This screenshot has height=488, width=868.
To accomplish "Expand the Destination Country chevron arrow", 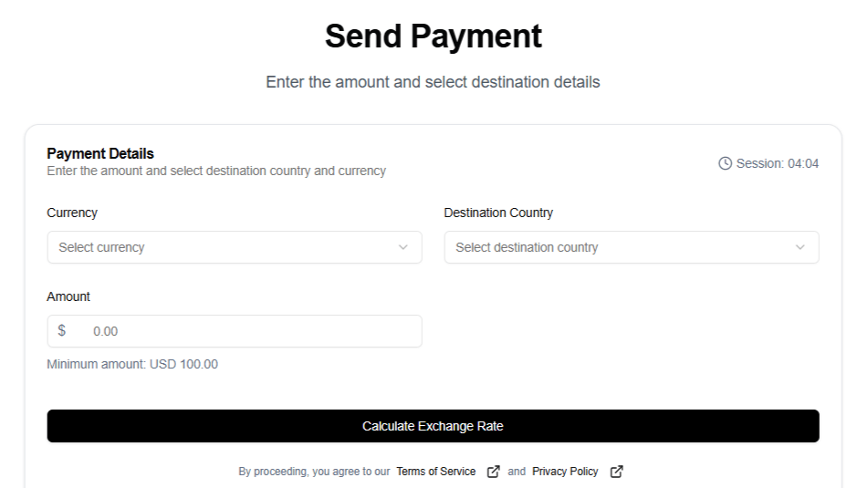I will 800,247.
